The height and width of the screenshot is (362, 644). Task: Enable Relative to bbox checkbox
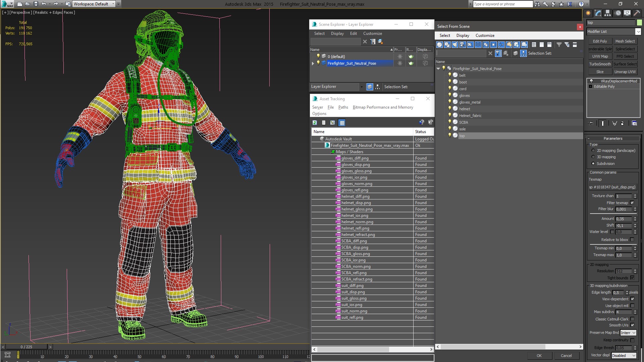pos(632,240)
